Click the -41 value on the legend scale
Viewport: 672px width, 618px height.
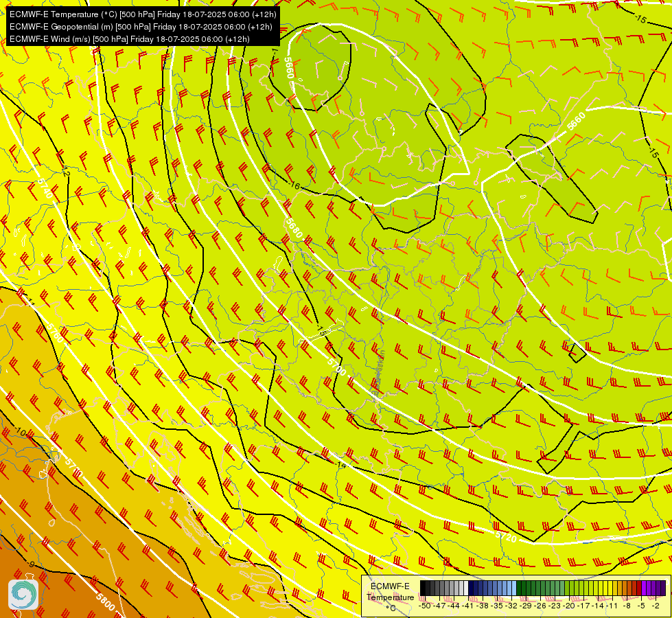click(x=468, y=606)
